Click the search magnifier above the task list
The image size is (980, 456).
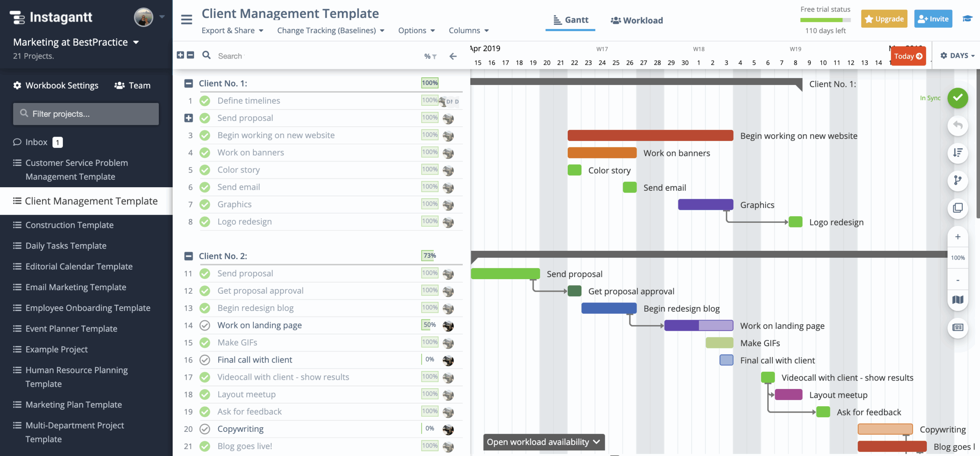click(206, 55)
